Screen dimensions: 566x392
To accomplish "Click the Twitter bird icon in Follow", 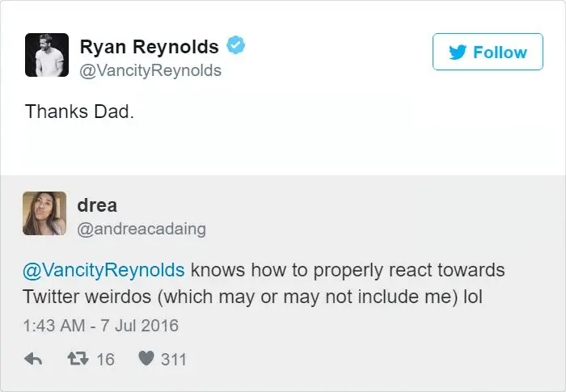I will click(x=458, y=53).
